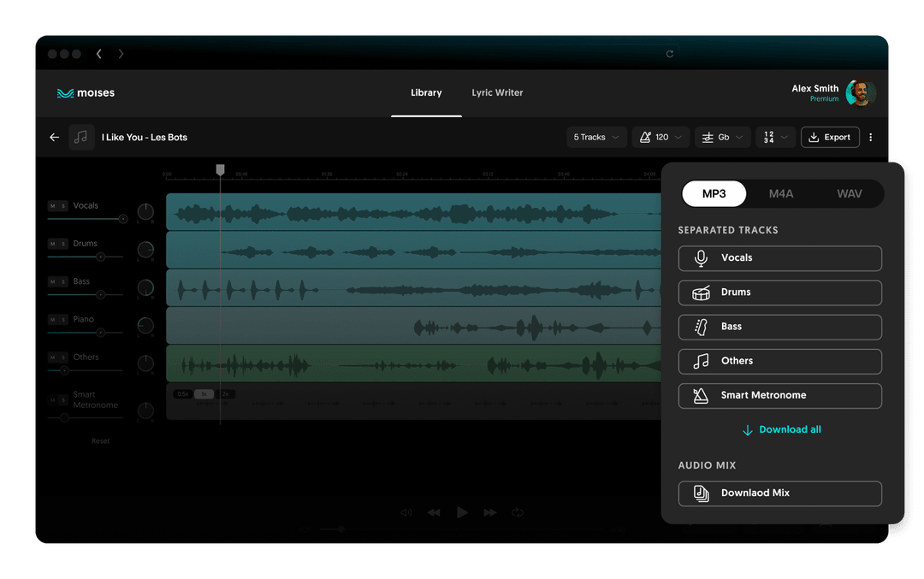Screen dimensions: 924x579
Task: Expand the 5 Tracks dropdown
Action: (x=596, y=137)
